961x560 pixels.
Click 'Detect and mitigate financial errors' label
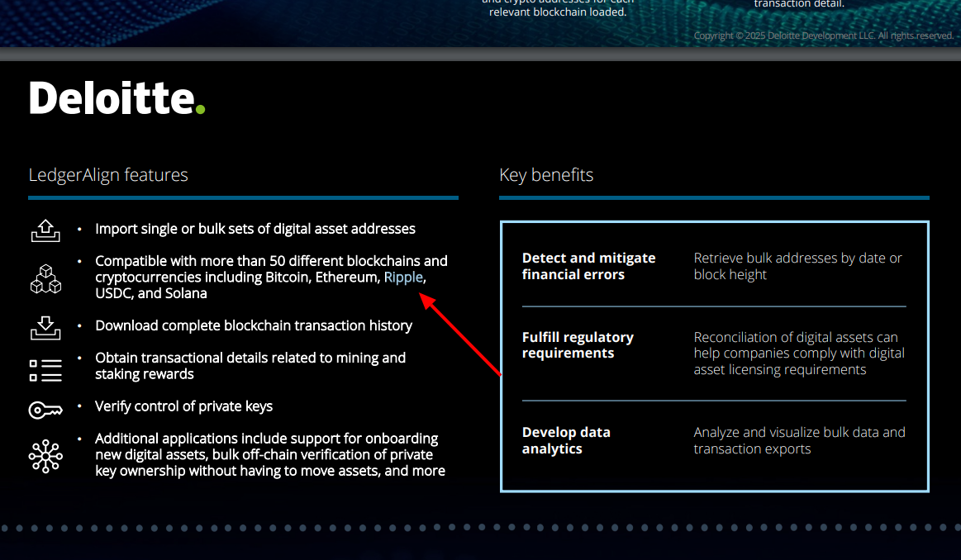pyautogui.click(x=589, y=266)
